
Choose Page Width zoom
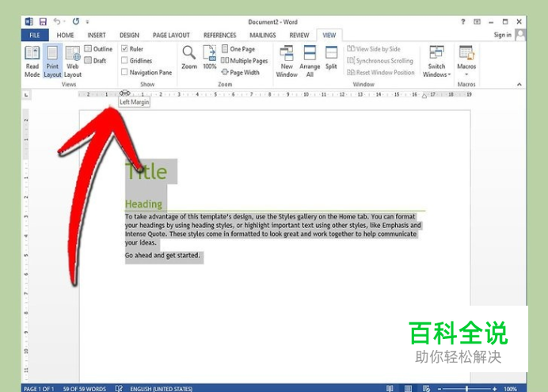coord(241,72)
